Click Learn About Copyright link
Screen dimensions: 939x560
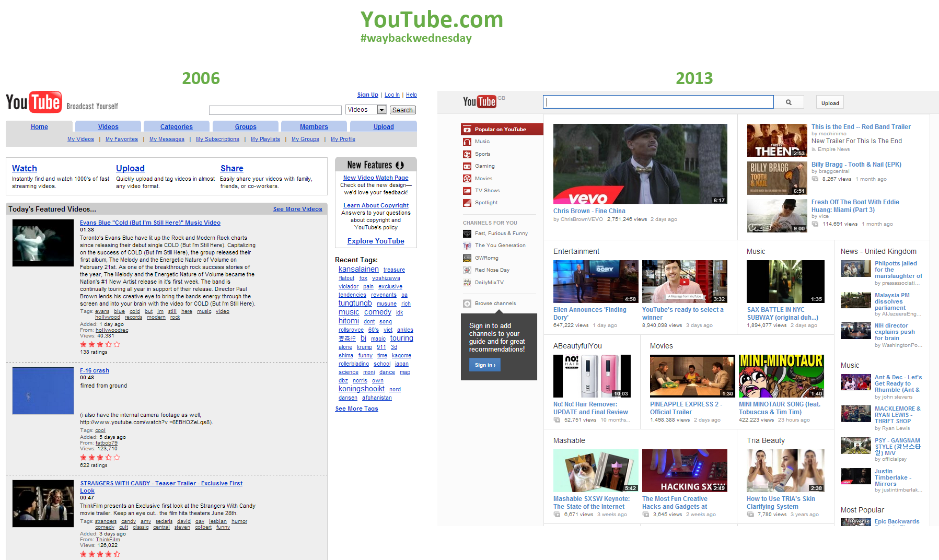[376, 206]
